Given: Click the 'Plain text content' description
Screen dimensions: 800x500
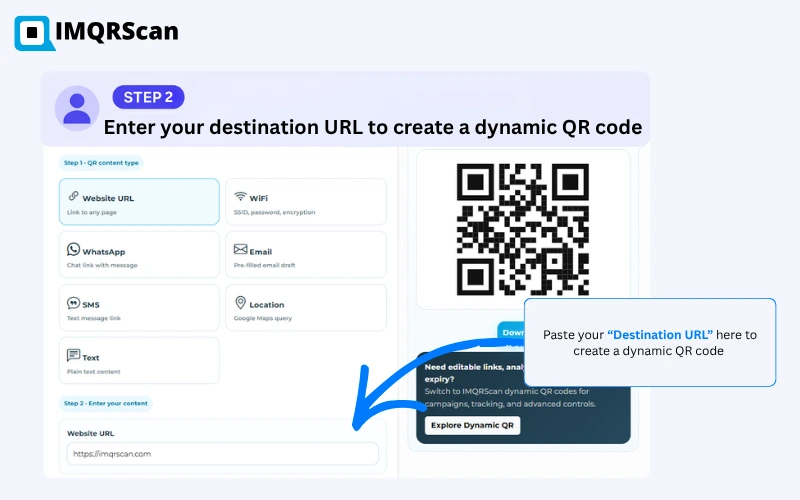Looking at the screenshot, I should tap(94, 372).
